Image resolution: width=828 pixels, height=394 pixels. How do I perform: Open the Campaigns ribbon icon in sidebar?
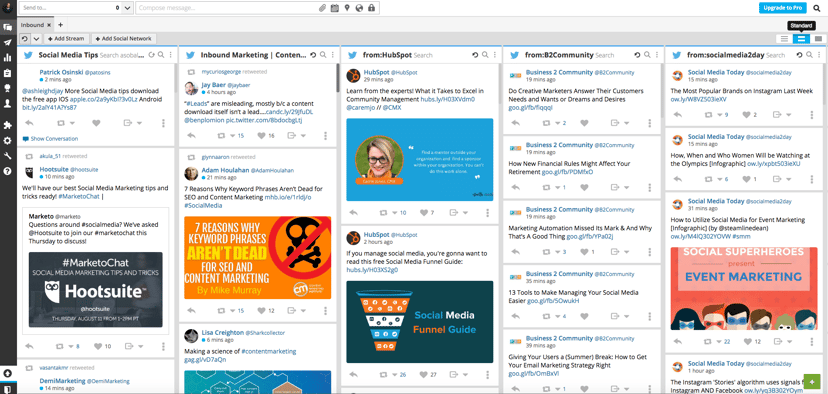(x=7, y=88)
